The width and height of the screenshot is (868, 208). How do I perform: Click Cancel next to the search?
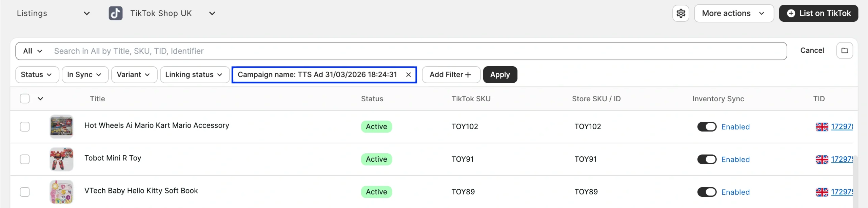[812, 50]
